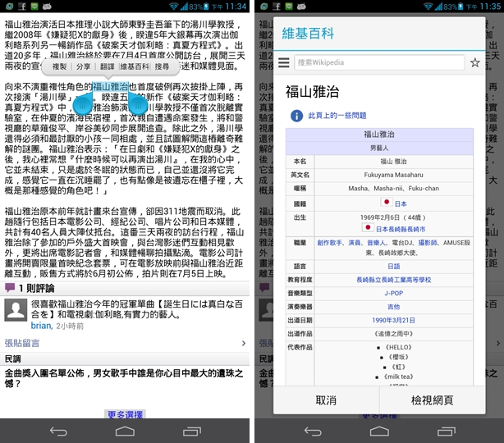
Task: Tap the 《追憶之雨中》 debut work cell
Action: (394, 333)
